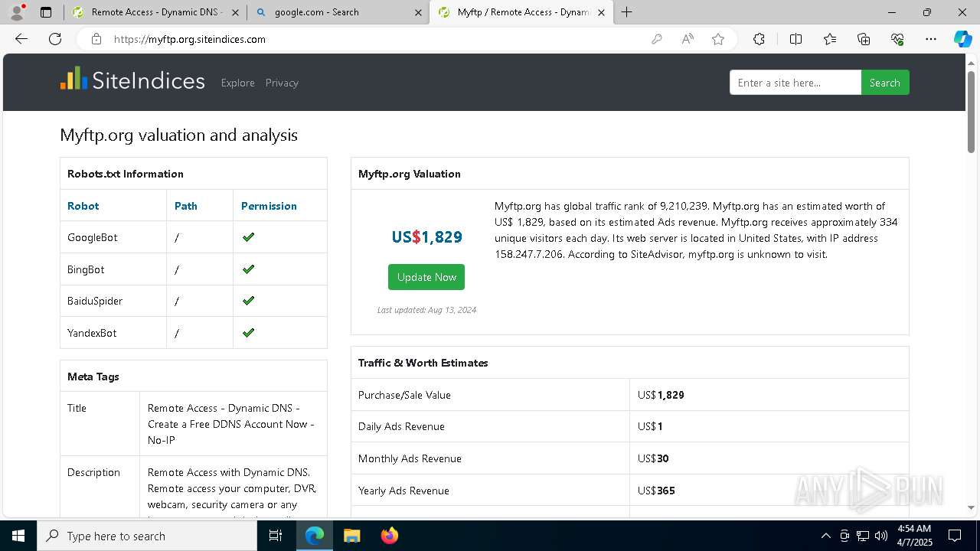Open the Edge profile icon

coord(16,12)
